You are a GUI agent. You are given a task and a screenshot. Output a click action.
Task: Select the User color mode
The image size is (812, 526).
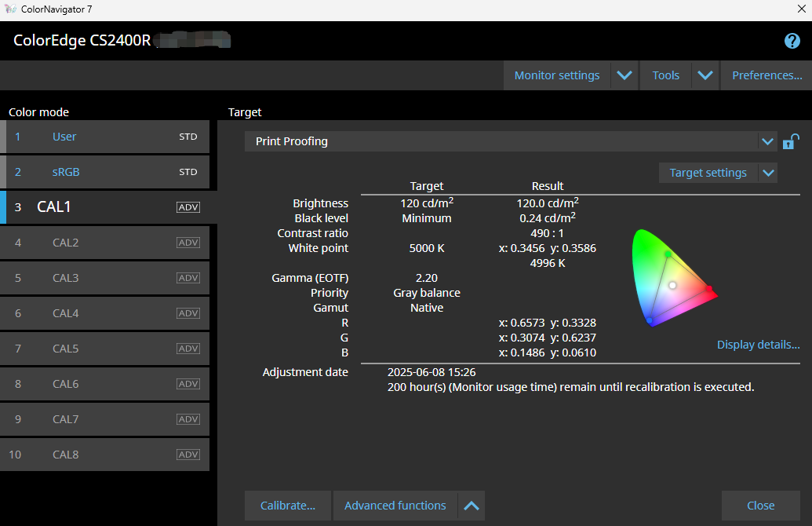click(x=104, y=137)
